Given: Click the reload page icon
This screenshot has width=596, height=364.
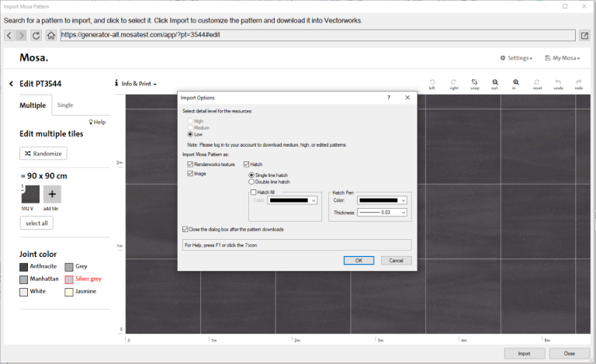Looking at the screenshot, I should tap(36, 35).
